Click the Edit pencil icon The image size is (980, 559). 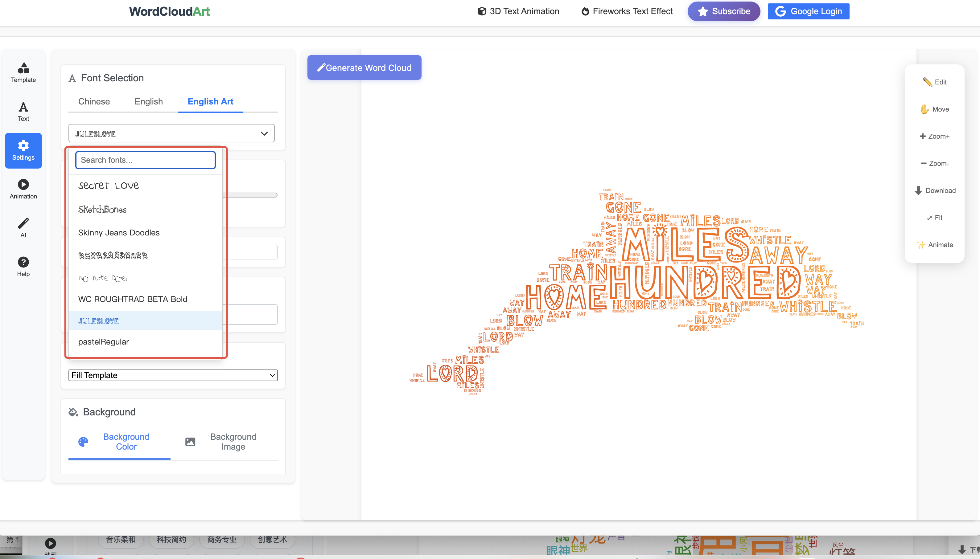coord(934,82)
